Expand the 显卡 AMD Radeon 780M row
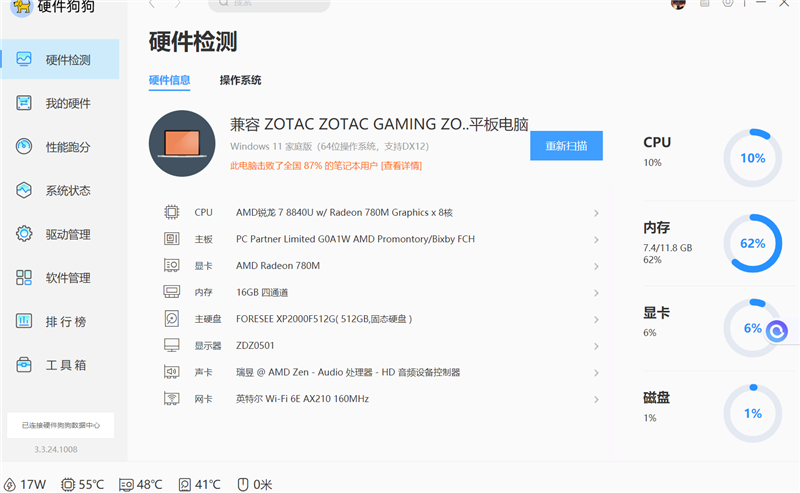This screenshot has width=800, height=493. click(381, 266)
